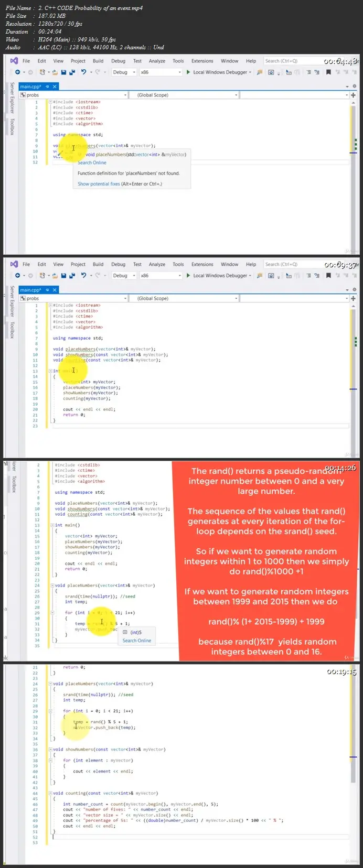Open probs project dropdown in 00:09:37 frame

(x=73, y=298)
